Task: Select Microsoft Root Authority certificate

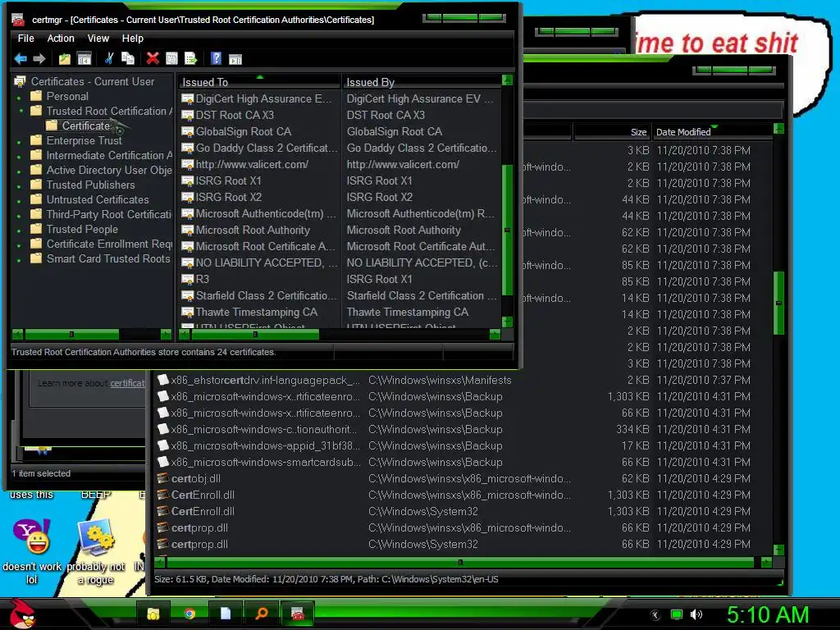Action: pos(340,230)
